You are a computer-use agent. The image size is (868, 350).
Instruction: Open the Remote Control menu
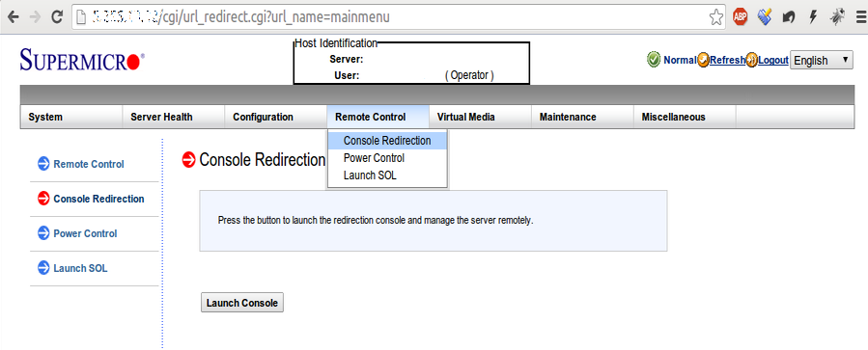[x=378, y=118]
